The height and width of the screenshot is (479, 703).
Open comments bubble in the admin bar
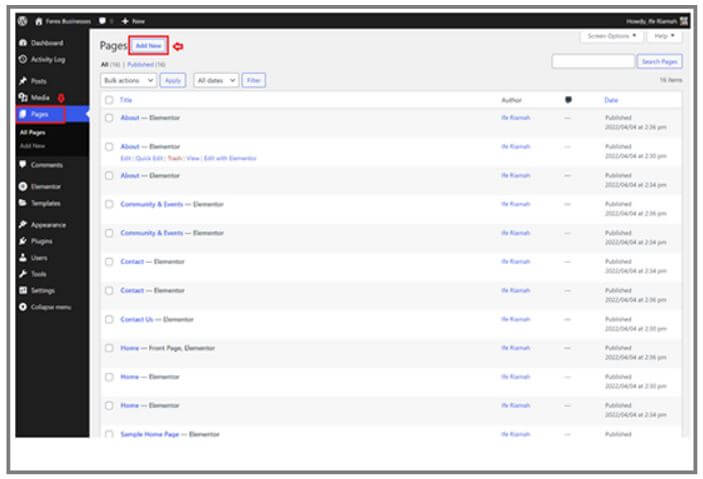coord(102,21)
